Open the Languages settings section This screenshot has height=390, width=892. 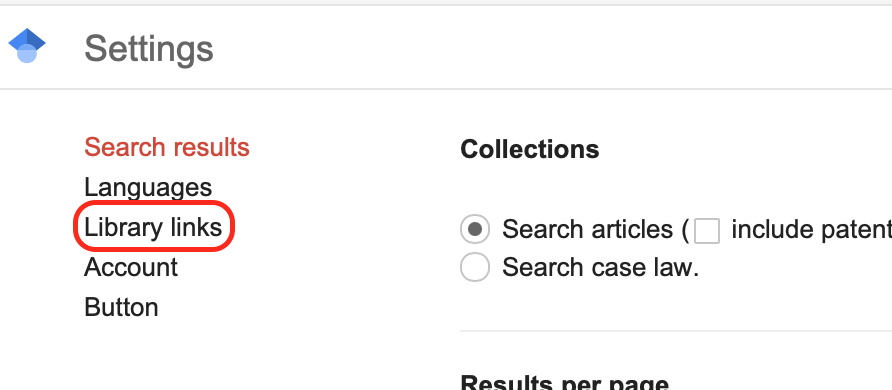click(x=148, y=188)
